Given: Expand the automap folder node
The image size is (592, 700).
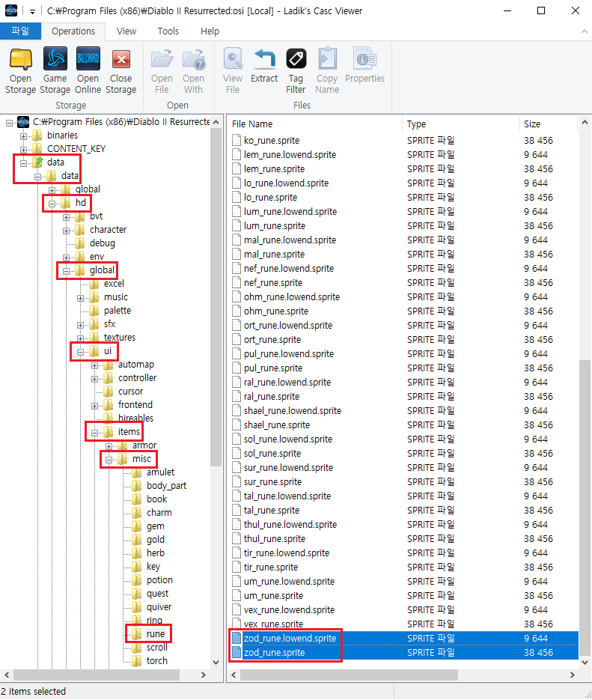Looking at the screenshot, I should tap(94, 365).
